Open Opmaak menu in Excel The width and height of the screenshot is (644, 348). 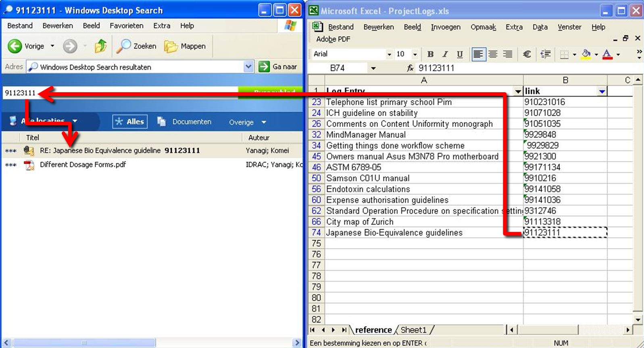pyautogui.click(x=483, y=27)
